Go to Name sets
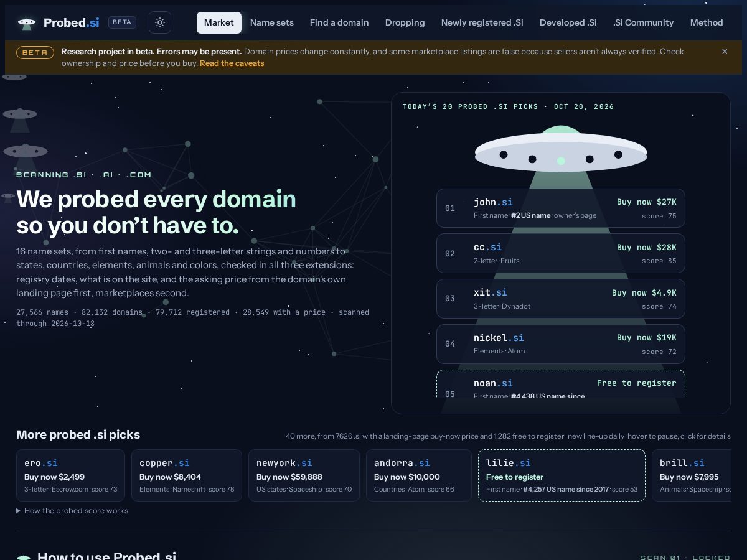Image resolution: width=747 pixels, height=560 pixels. [x=272, y=22]
